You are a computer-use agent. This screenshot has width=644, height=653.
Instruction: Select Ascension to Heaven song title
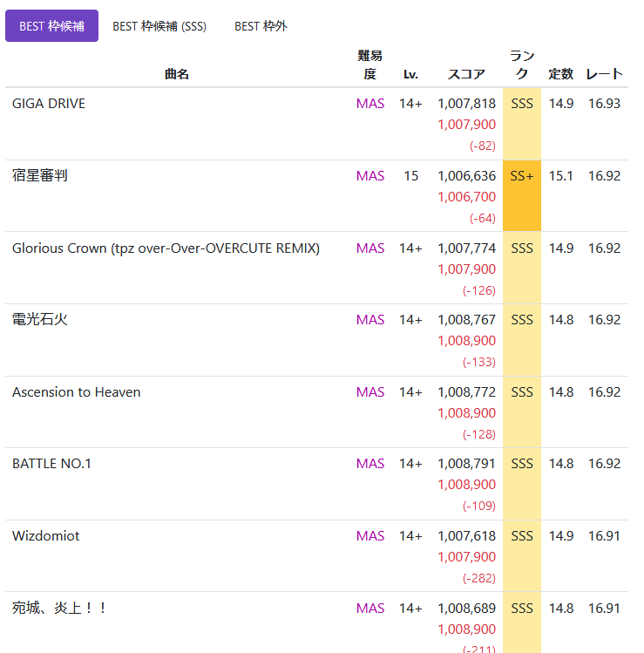76,392
